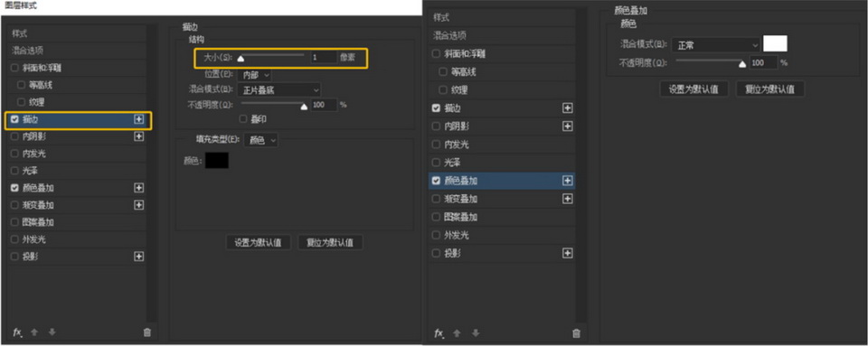Viewport: 868px width, 346px height.
Task: Enable 图案叠加 checkbox in Color Overlay dialog
Action: 436,217
